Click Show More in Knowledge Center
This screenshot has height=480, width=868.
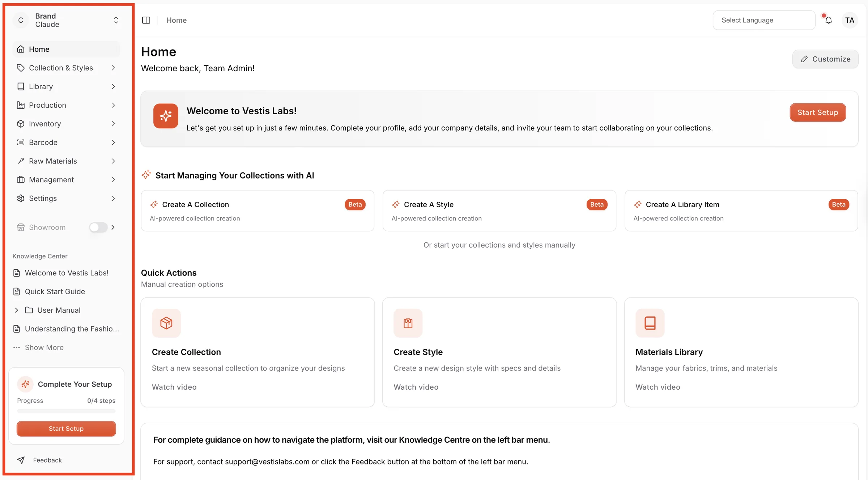[44, 348]
